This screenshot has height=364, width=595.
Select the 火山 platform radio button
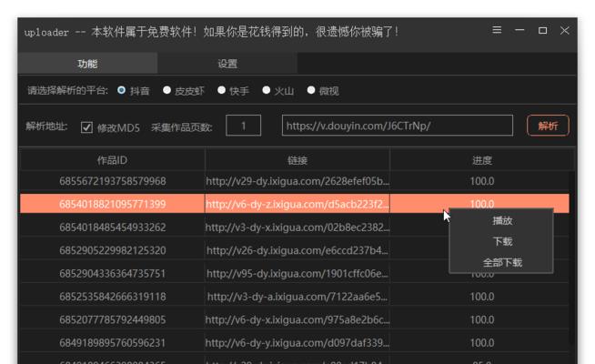pos(267,90)
